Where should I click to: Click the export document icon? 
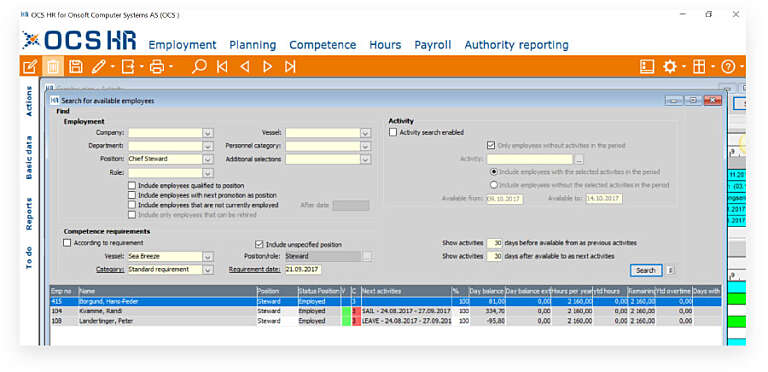[128, 67]
